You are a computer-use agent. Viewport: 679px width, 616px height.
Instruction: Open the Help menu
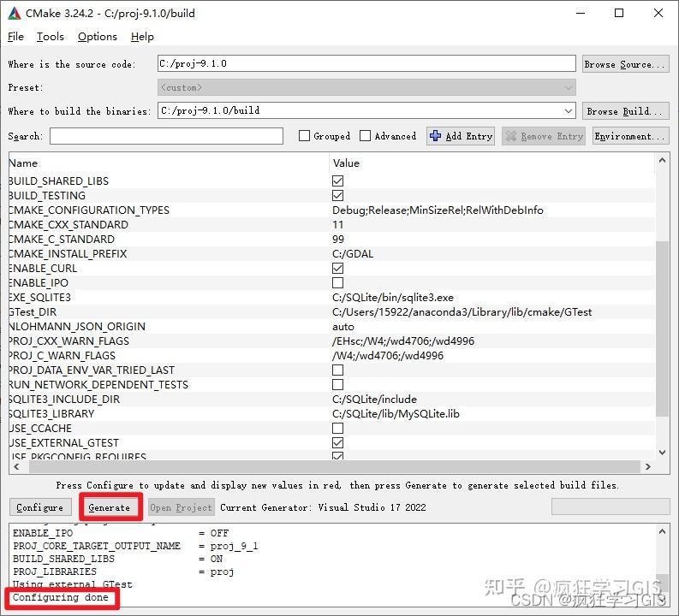(142, 37)
